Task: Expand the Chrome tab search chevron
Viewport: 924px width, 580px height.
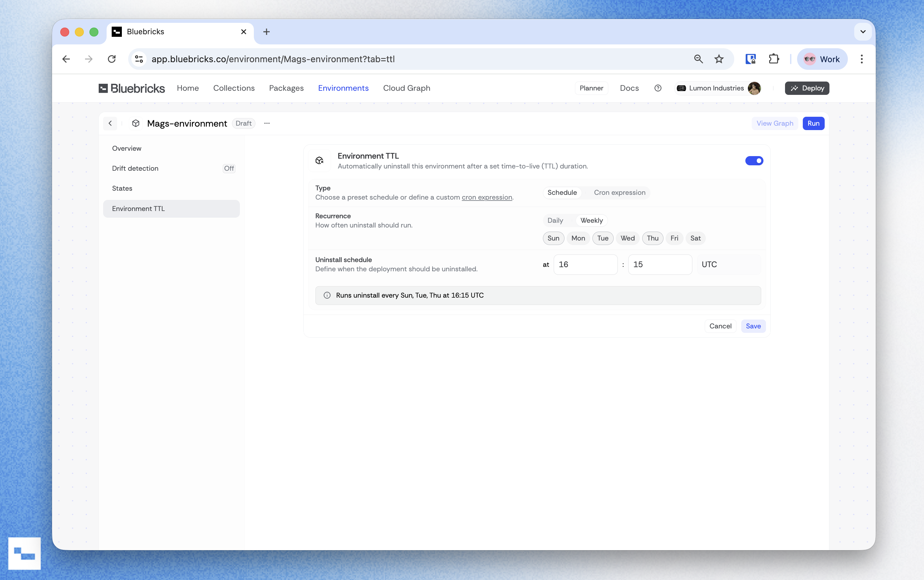Action: coord(863,32)
